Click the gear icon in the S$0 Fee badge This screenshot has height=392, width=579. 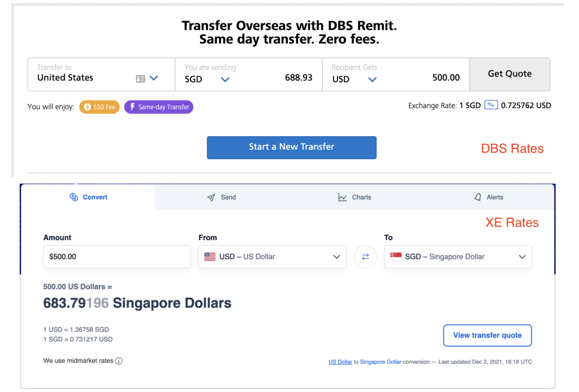pos(87,107)
